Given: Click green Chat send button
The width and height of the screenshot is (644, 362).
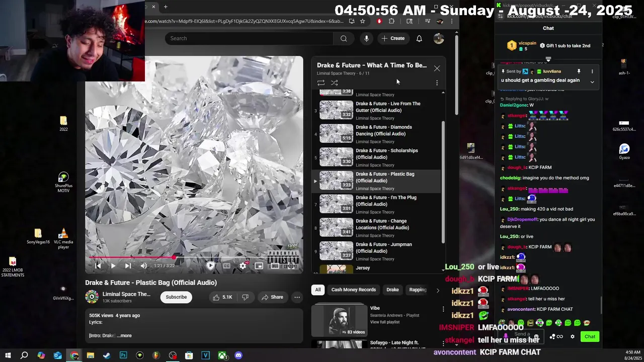Looking at the screenshot, I should tap(590, 337).
